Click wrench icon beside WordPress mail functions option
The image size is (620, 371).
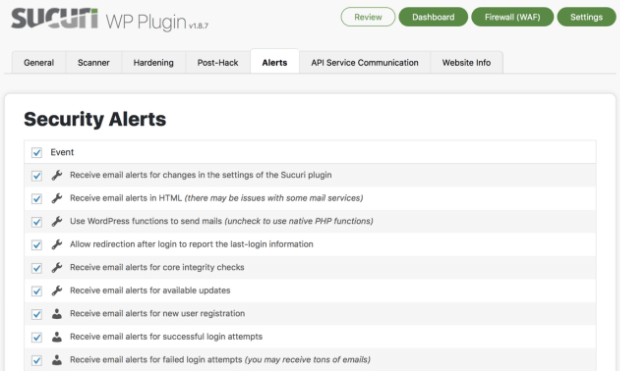click(57, 221)
